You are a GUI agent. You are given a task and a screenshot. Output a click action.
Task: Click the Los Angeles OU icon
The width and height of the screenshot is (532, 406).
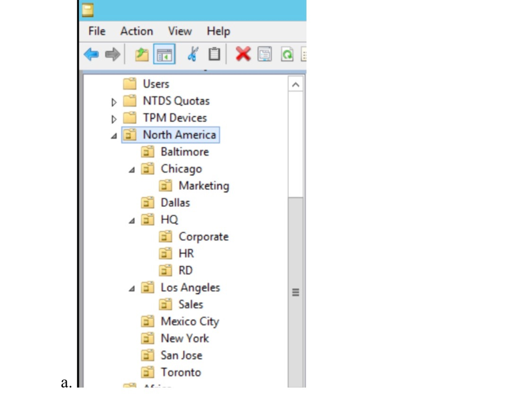(148, 287)
